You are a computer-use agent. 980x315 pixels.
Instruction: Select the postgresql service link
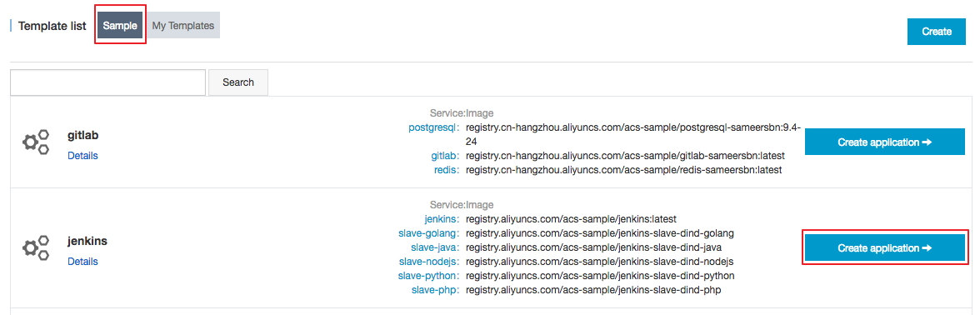tap(433, 127)
